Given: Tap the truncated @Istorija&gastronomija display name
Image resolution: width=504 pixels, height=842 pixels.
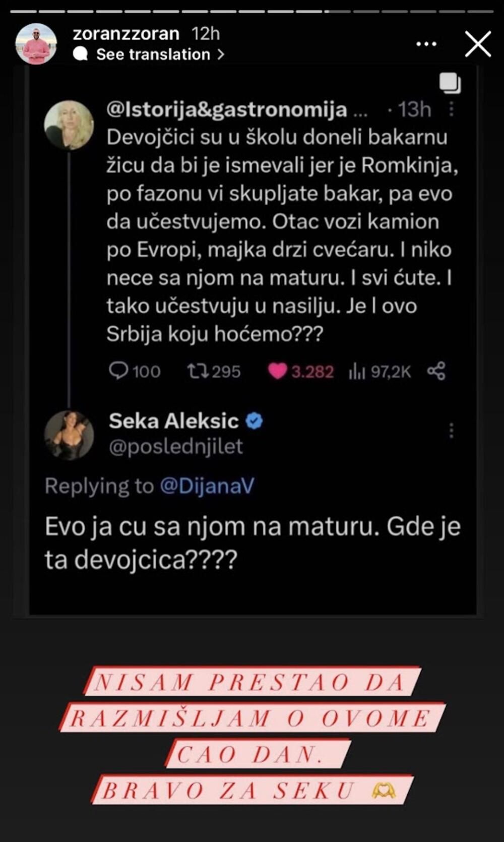Looking at the screenshot, I should click(x=232, y=110).
